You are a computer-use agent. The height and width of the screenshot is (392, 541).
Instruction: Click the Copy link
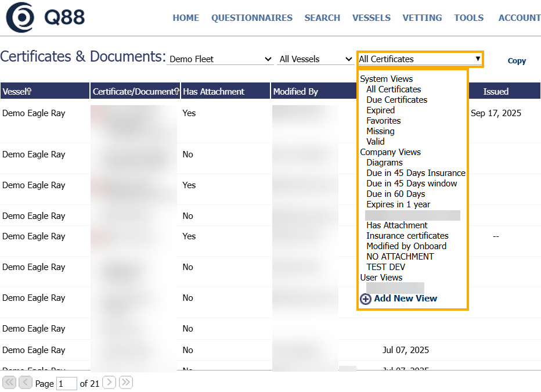[x=517, y=61]
